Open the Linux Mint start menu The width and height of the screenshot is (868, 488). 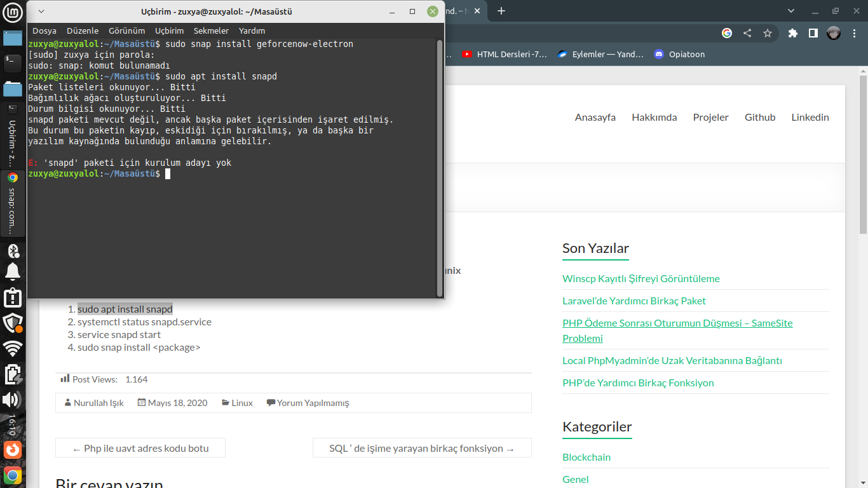click(x=13, y=11)
